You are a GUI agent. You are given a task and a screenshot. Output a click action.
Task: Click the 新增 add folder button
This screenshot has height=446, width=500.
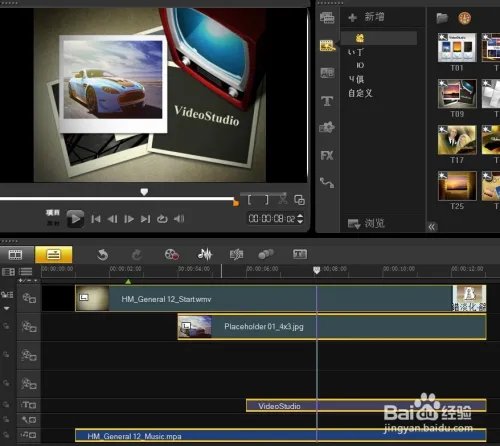coord(366,17)
